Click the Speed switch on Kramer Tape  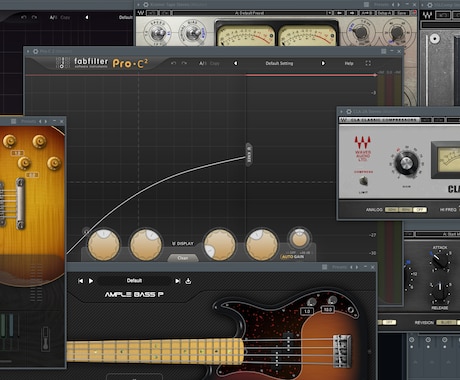(x=158, y=33)
